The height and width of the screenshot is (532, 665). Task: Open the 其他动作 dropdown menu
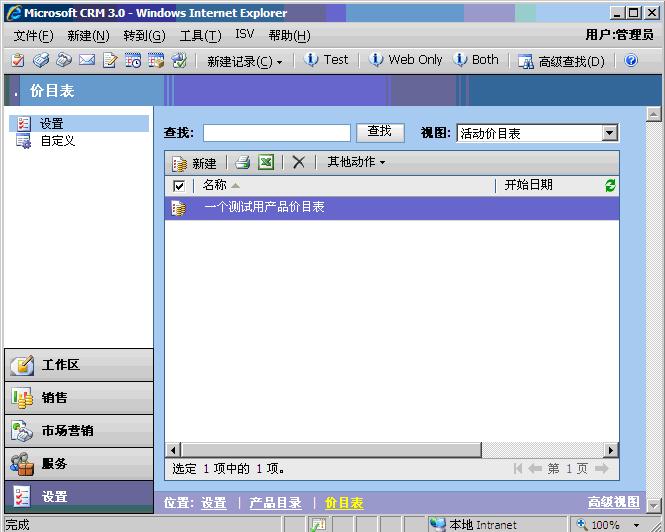point(356,162)
